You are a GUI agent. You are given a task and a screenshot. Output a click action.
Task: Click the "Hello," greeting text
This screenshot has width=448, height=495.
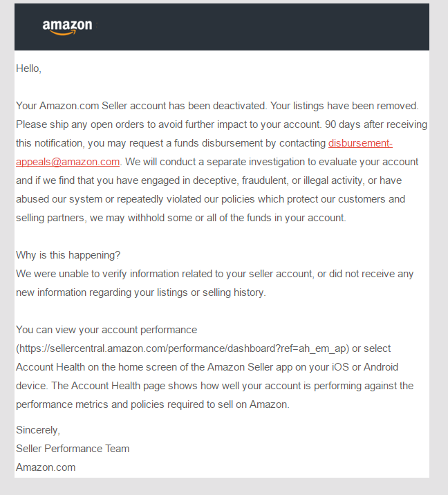(28, 68)
